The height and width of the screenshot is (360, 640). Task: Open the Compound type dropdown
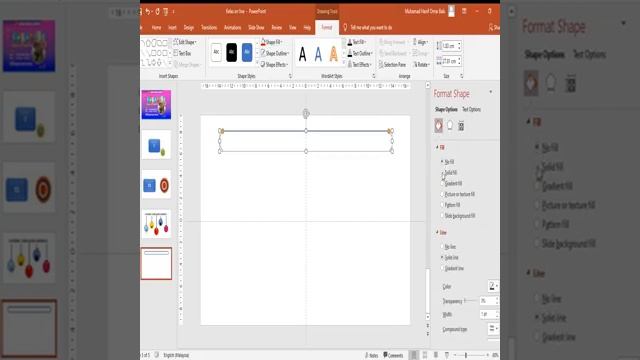(493, 329)
